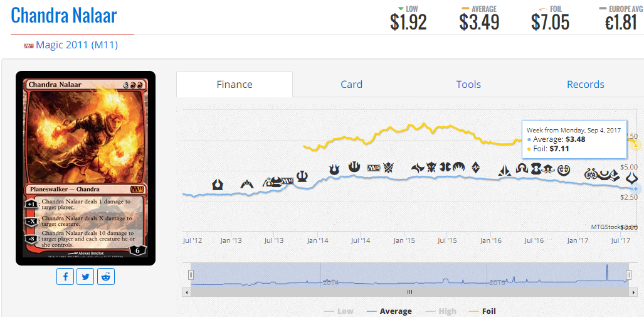Click the Hour of Devastation marker at chart end
The width and height of the screenshot is (644, 317).
tap(631, 178)
